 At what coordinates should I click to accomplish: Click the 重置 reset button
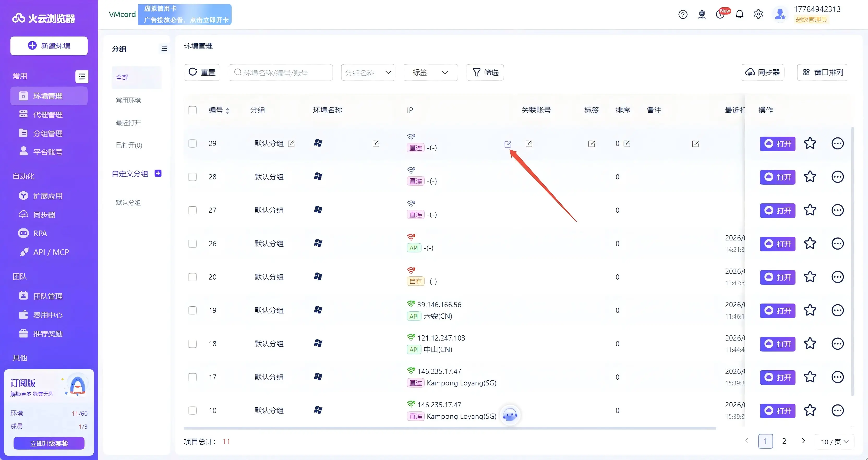pos(202,72)
